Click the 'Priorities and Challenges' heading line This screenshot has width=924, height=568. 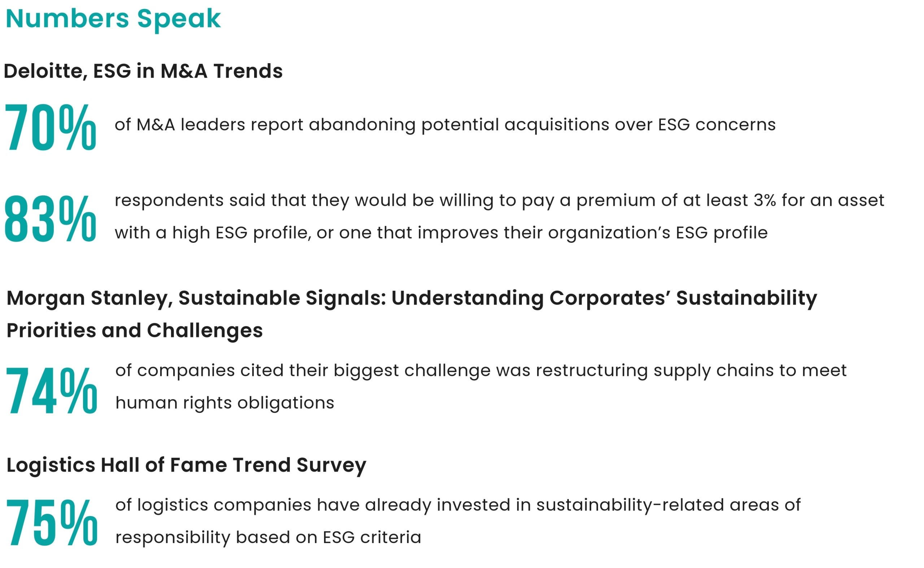pos(134,331)
